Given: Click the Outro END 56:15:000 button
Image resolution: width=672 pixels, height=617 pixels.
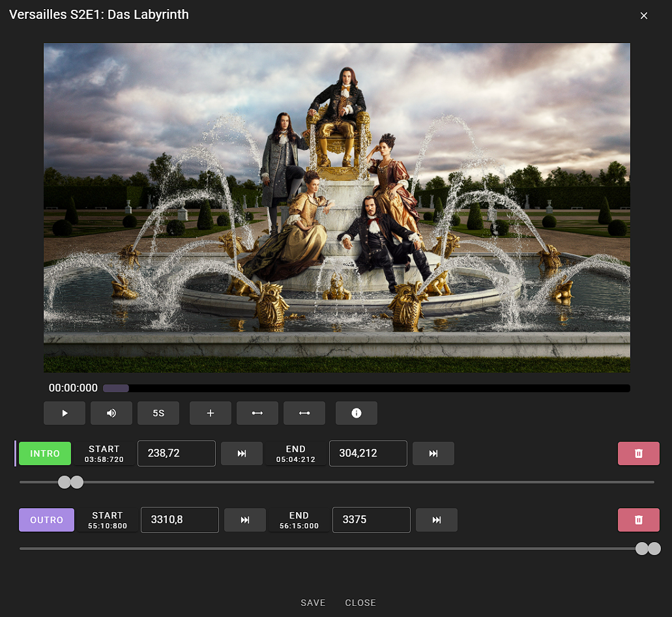Looking at the screenshot, I should click(299, 520).
